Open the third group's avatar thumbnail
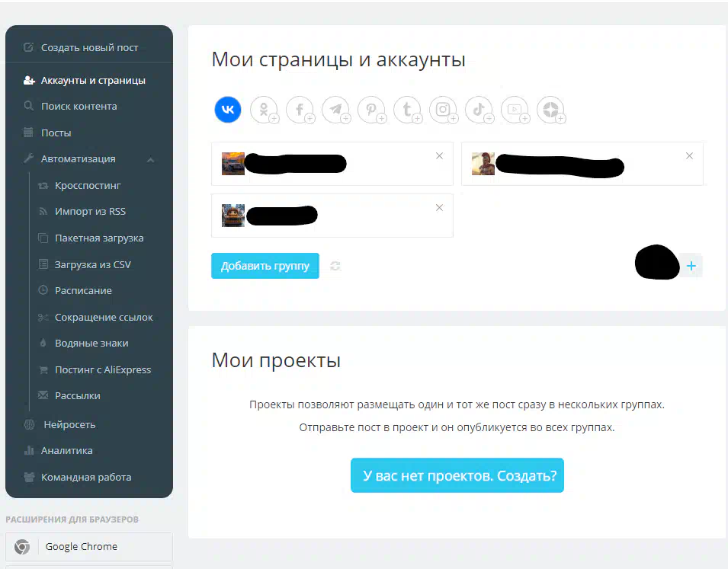728x569 pixels. coord(233,216)
